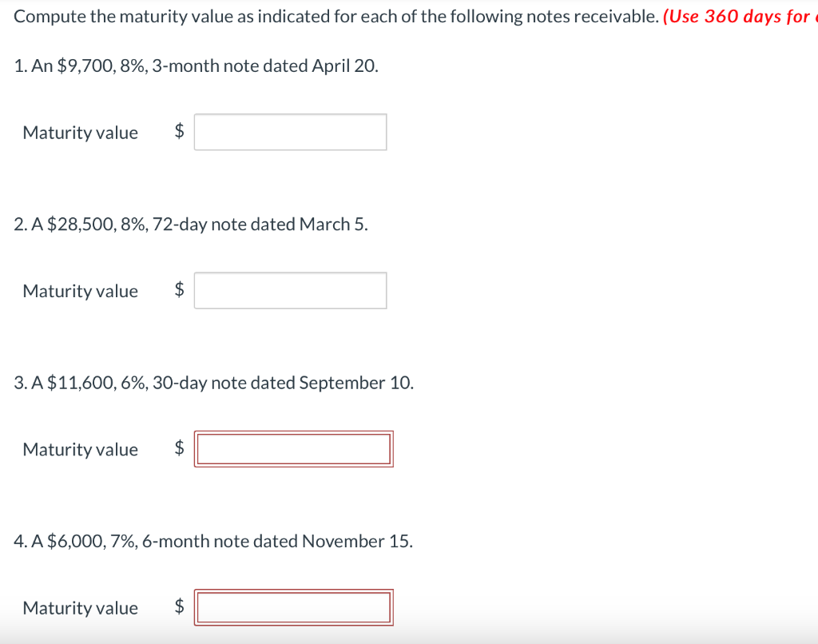Click the text for the $6,000 note question
The height and width of the screenshot is (644, 818).
coord(212,541)
